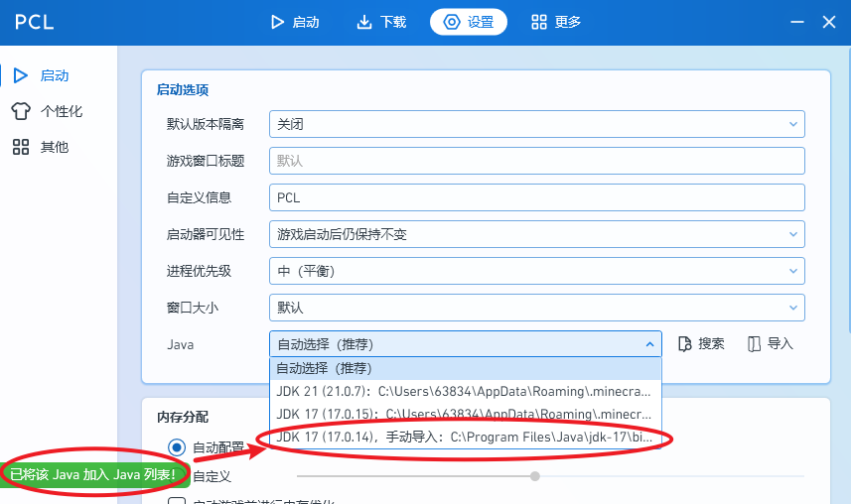
Task: Close the PCL window
Action: pyautogui.click(x=829, y=22)
